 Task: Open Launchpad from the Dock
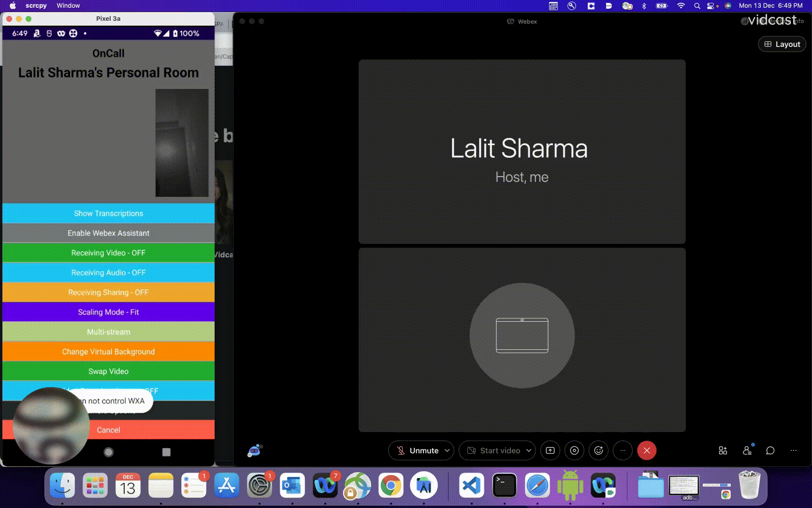(x=95, y=485)
